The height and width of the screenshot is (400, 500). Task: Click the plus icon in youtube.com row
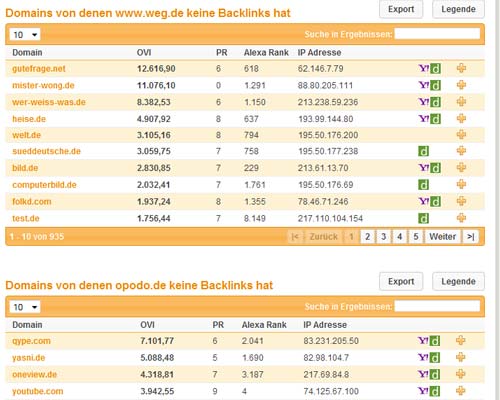461,391
